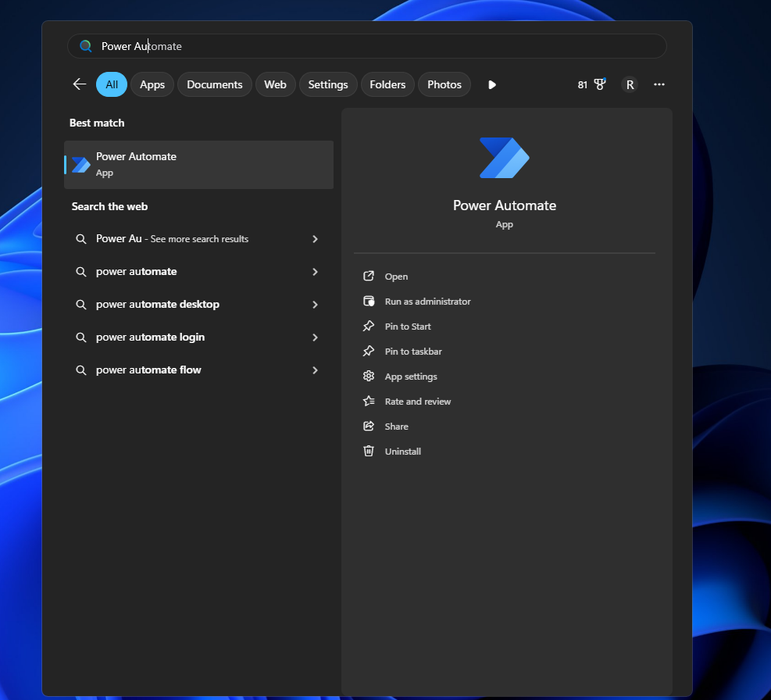Open the three-dot more options menu
This screenshot has height=700, width=771.
[659, 84]
